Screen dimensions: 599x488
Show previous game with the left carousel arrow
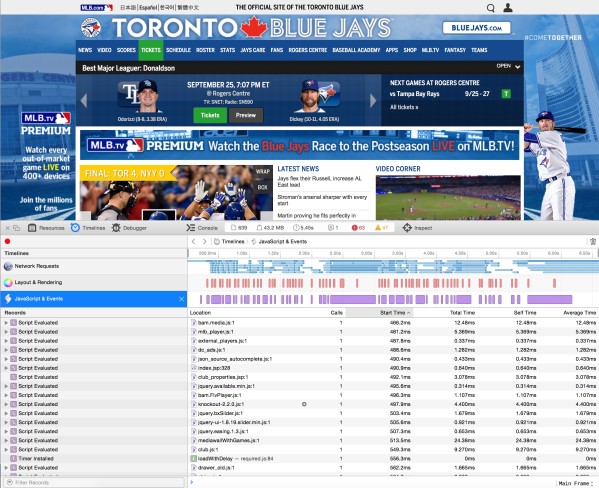(x=84, y=101)
